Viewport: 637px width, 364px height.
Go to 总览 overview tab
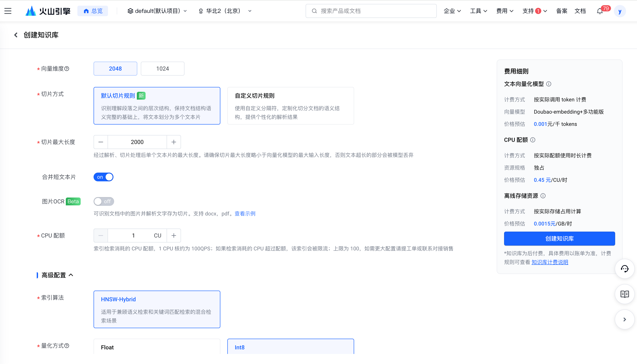[x=93, y=11]
